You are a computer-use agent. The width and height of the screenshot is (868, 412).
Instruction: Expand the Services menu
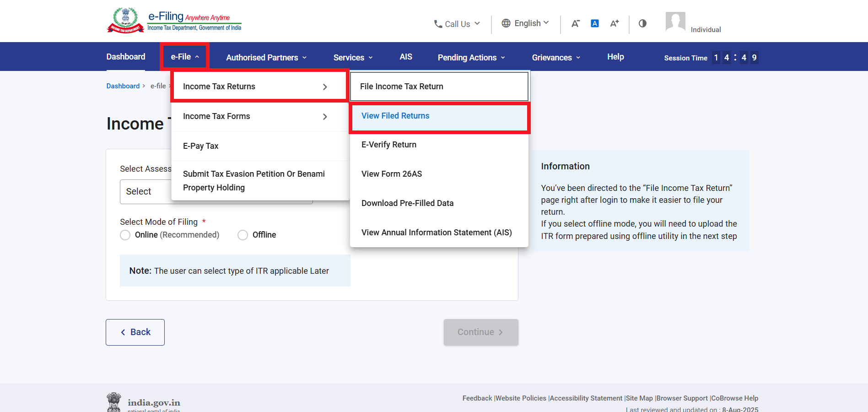pyautogui.click(x=353, y=57)
